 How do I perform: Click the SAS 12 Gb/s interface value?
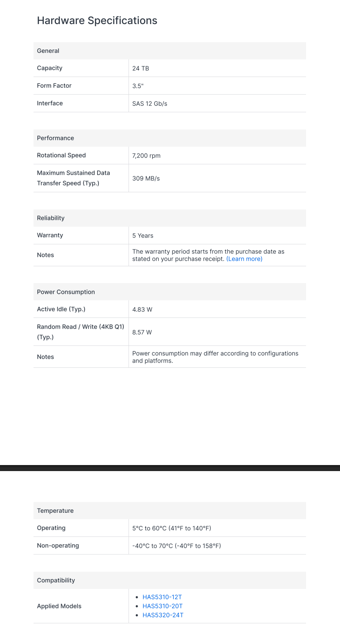(150, 104)
